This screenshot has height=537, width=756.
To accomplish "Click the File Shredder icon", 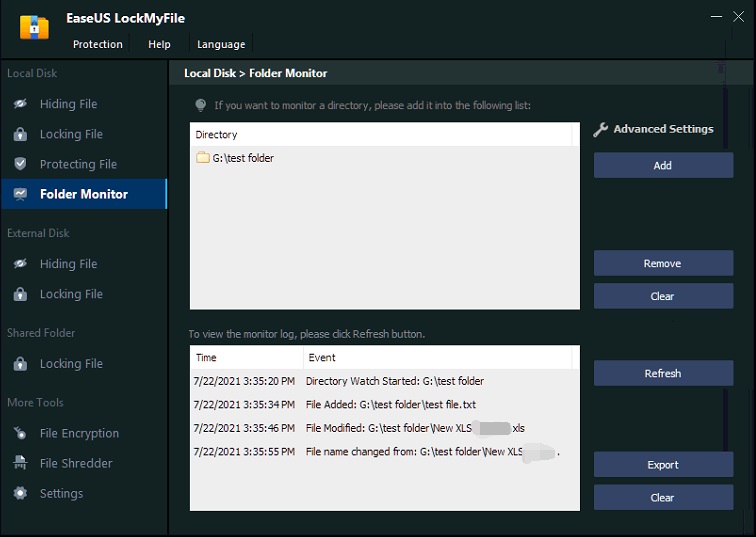I will click(x=20, y=463).
